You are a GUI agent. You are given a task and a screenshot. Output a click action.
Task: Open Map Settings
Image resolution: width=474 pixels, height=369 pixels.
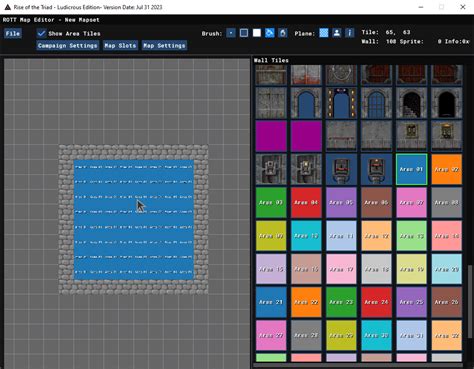164,46
